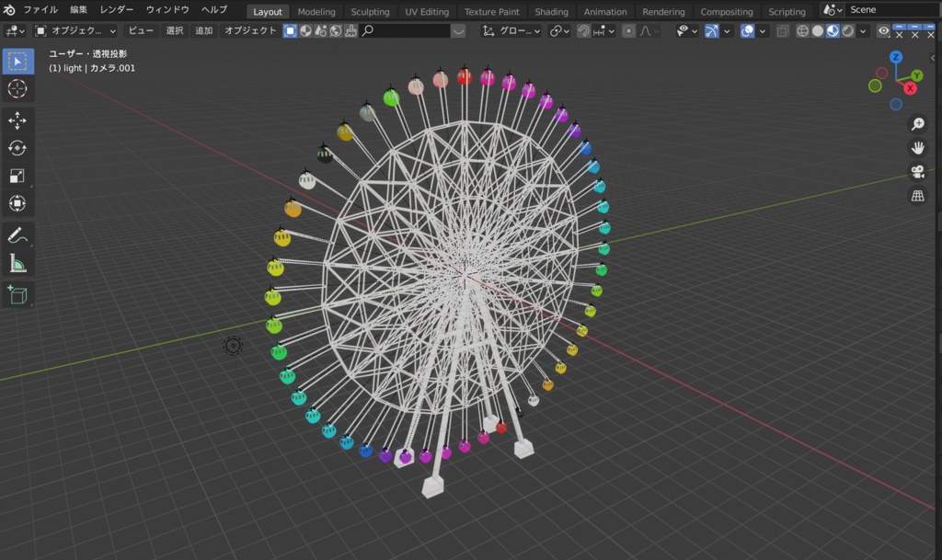
Task: Open proportional falloff curve dropdown
Action: (x=649, y=30)
